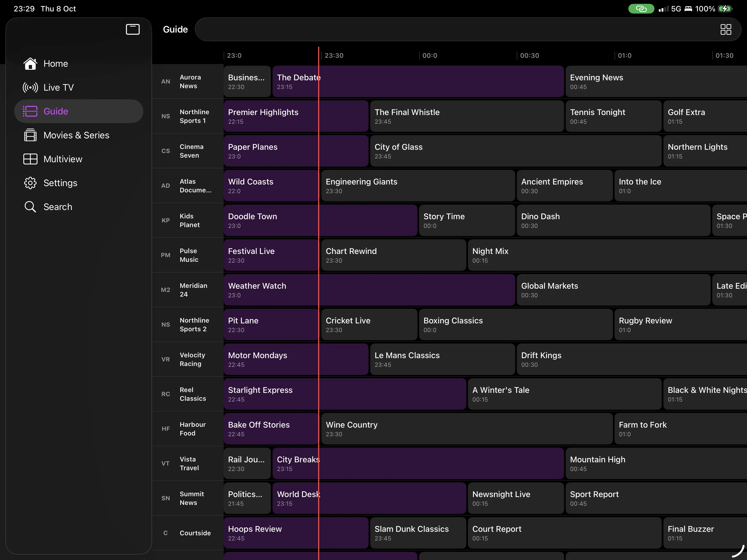This screenshot has height=560, width=747.
Task: Select Engineering Giants programme
Action: 418,186
